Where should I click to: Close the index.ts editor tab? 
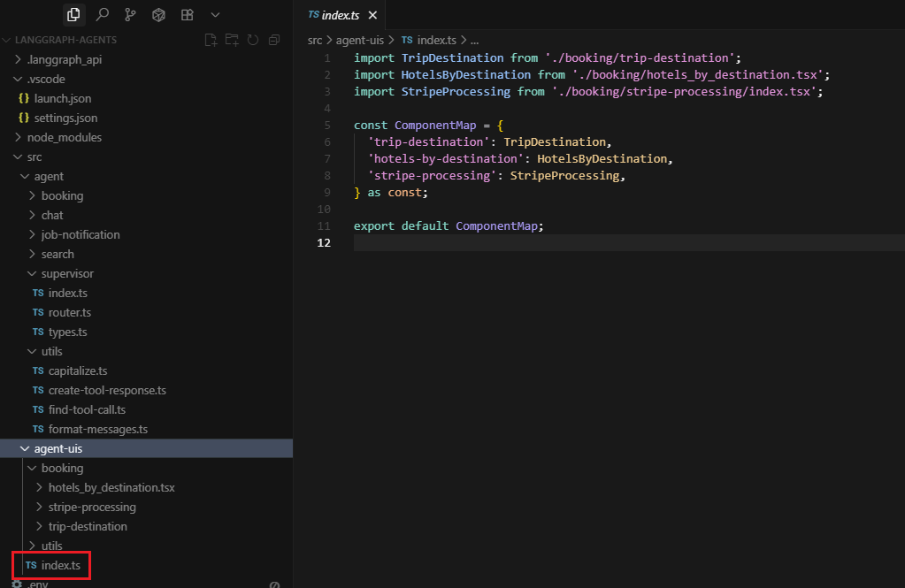tap(372, 16)
